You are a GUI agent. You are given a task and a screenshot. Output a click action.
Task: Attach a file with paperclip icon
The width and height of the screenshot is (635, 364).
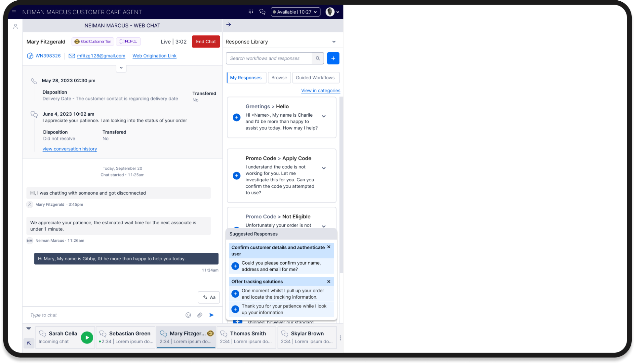[200, 315]
